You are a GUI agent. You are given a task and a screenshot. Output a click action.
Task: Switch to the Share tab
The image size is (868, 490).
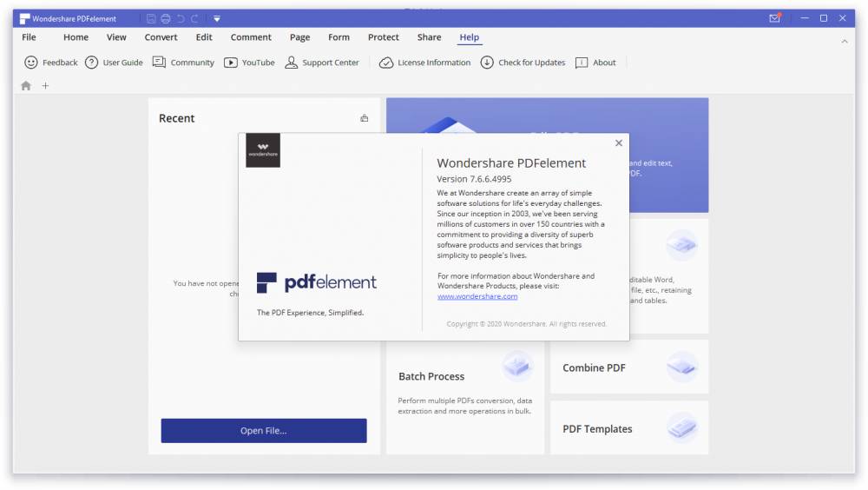[429, 37]
